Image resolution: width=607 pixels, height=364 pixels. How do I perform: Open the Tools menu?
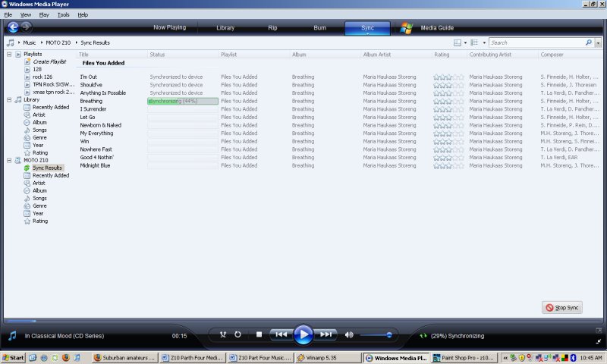click(x=63, y=14)
